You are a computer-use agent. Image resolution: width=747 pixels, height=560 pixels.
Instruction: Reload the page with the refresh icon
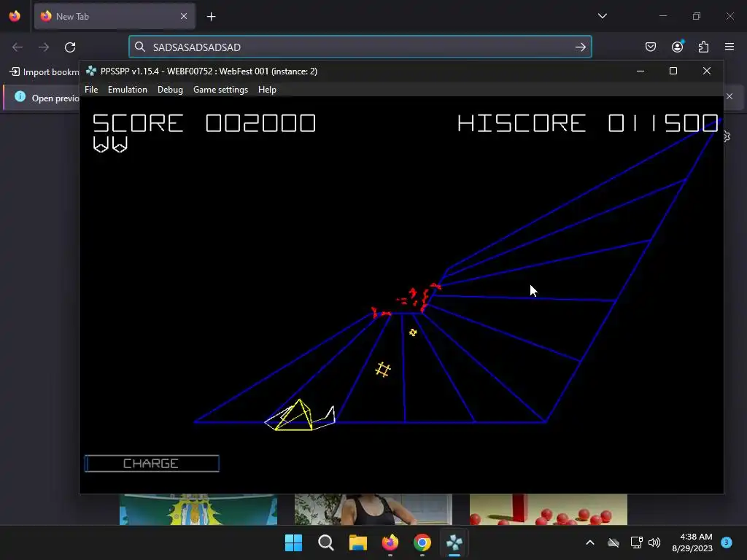(x=70, y=47)
